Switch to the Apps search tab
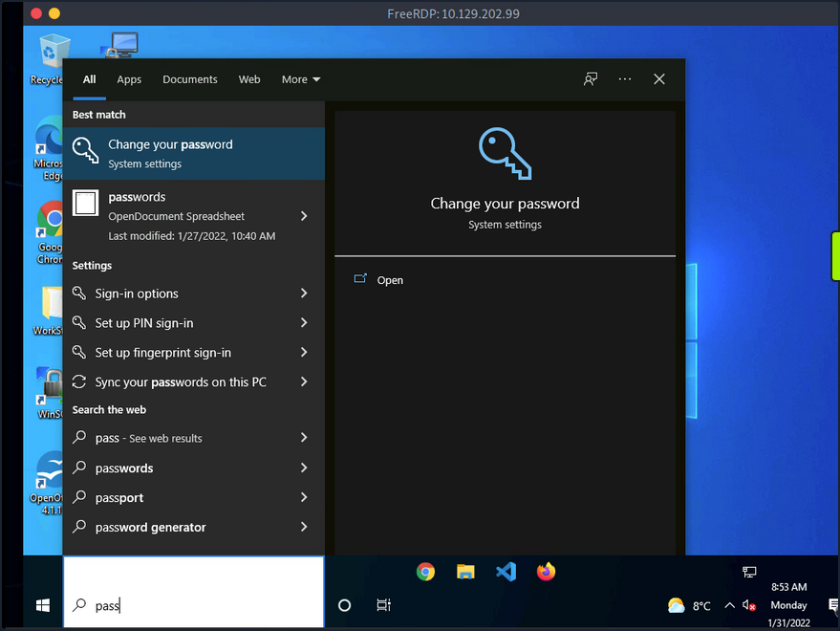840x631 pixels. pyautogui.click(x=129, y=79)
